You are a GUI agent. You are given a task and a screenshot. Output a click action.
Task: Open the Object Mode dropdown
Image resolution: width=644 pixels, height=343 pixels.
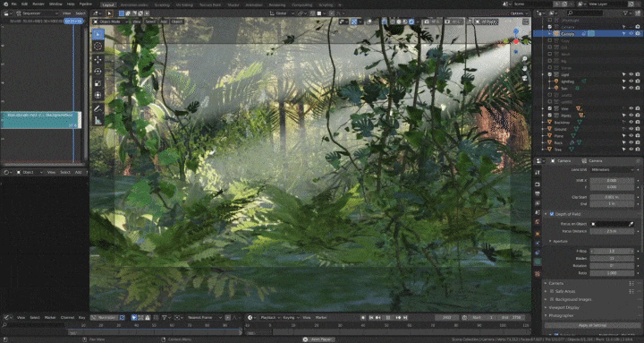(109, 21)
